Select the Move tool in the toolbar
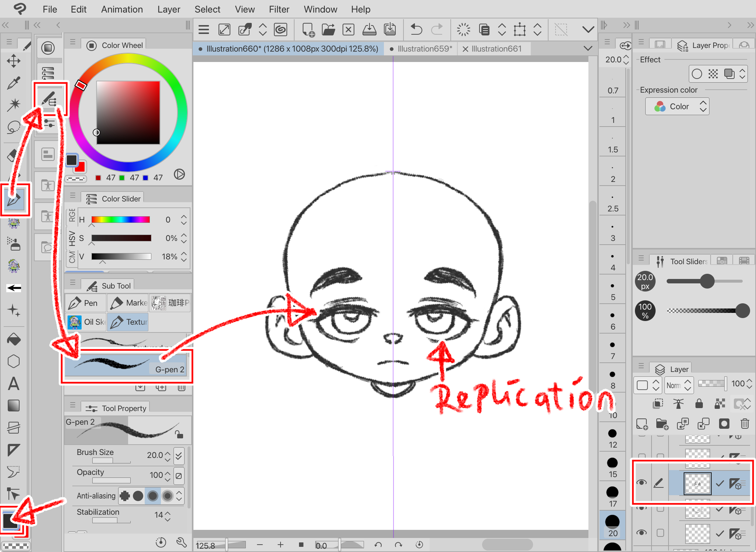 click(x=14, y=61)
